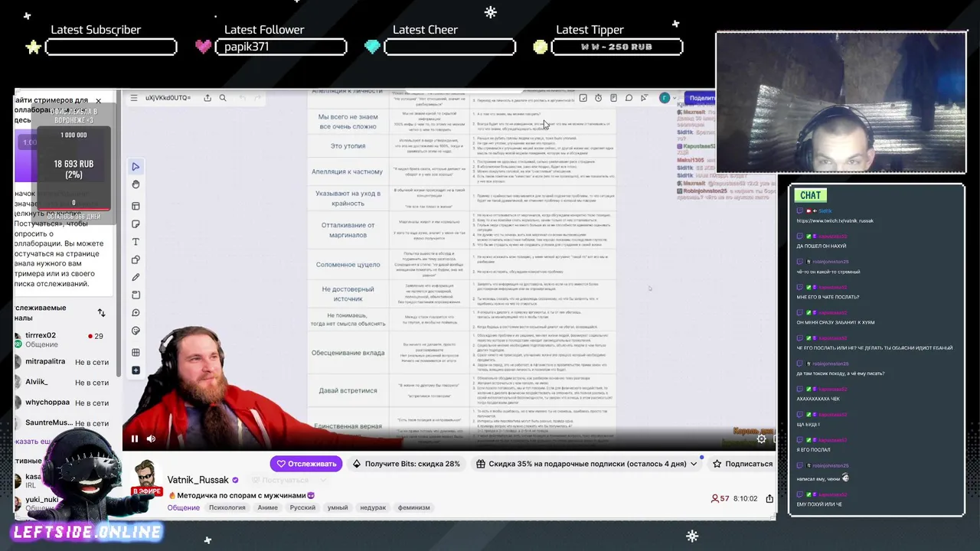The width and height of the screenshot is (980, 551).
Task: Open the whiteboard search magnifier
Action: (x=223, y=98)
